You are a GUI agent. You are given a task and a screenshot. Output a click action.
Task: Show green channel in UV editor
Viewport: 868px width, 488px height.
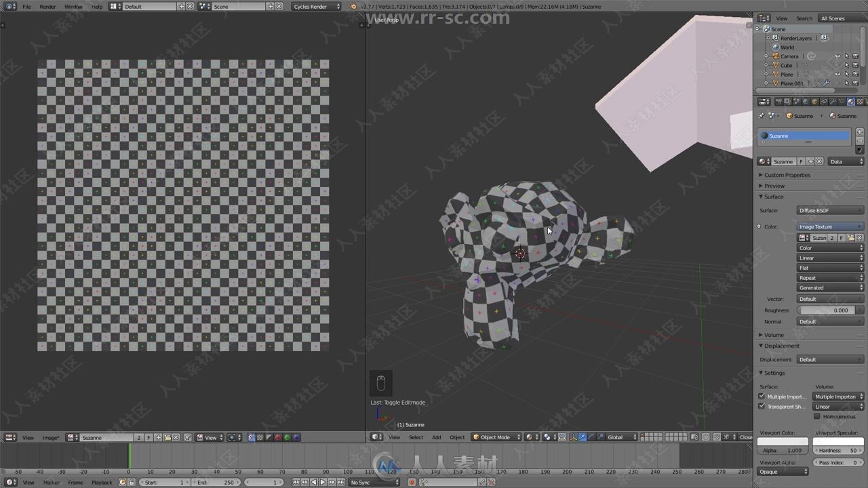[287, 438]
